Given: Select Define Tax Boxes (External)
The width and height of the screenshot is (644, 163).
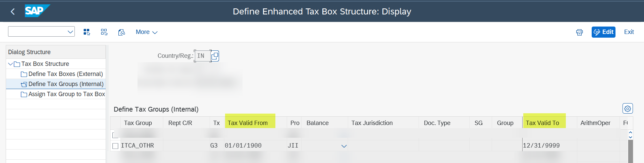Looking at the screenshot, I should pyautogui.click(x=65, y=74).
